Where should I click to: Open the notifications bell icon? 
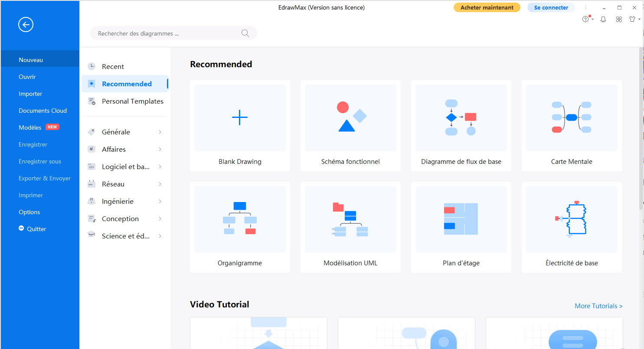603,19
